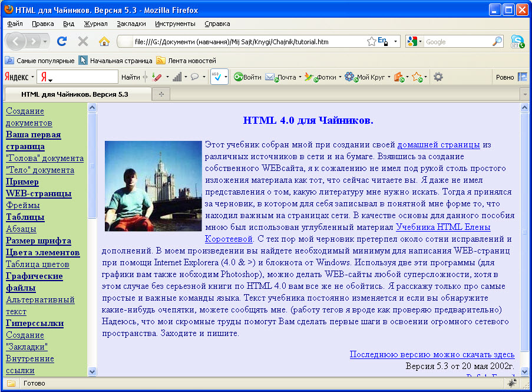This screenshot has width=532, height=392.
Task: Bookmark this page with the star icon
Action: (371, 41)
